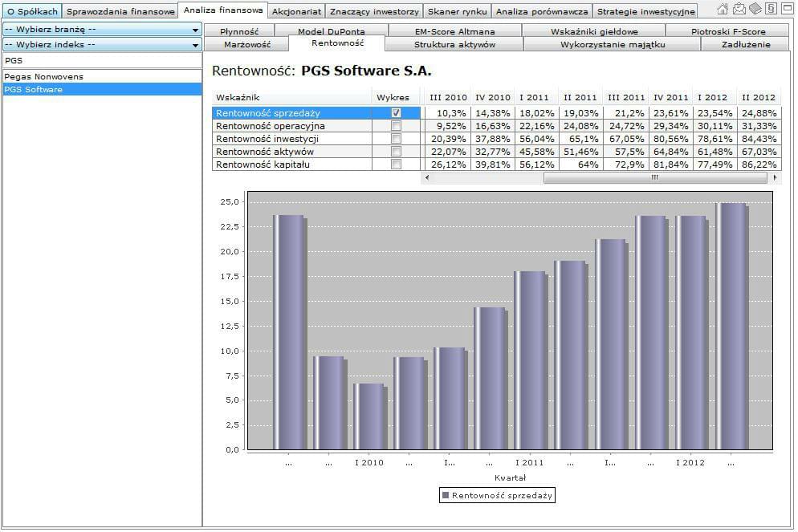
Task: Tick the Rentowność aktywów chart checkbox
Action: [396, 151]
